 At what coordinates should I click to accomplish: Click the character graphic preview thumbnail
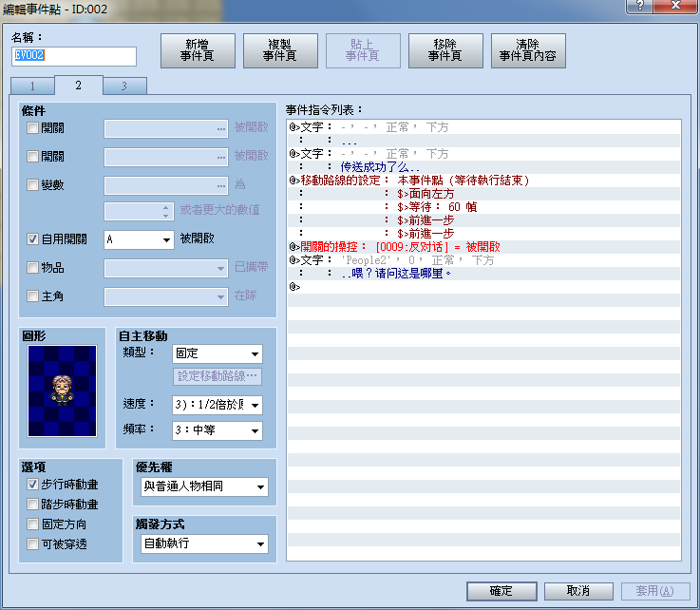pos(62,391)
